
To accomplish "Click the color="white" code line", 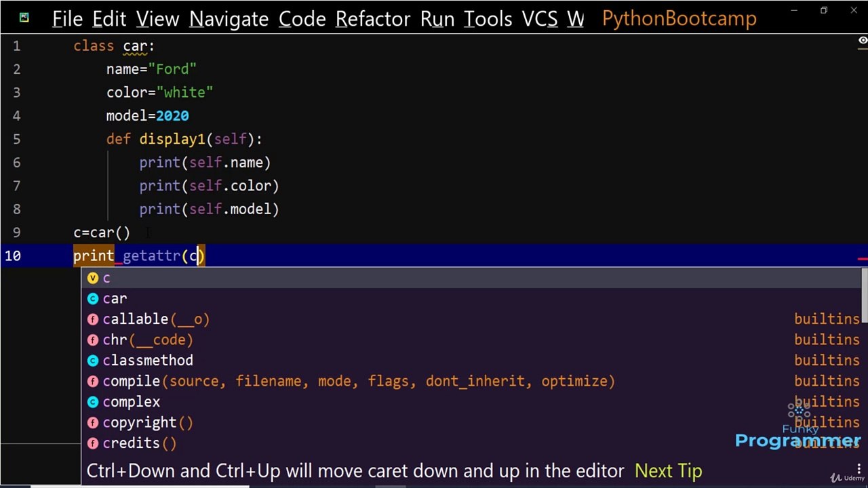I will click(159, 92).
